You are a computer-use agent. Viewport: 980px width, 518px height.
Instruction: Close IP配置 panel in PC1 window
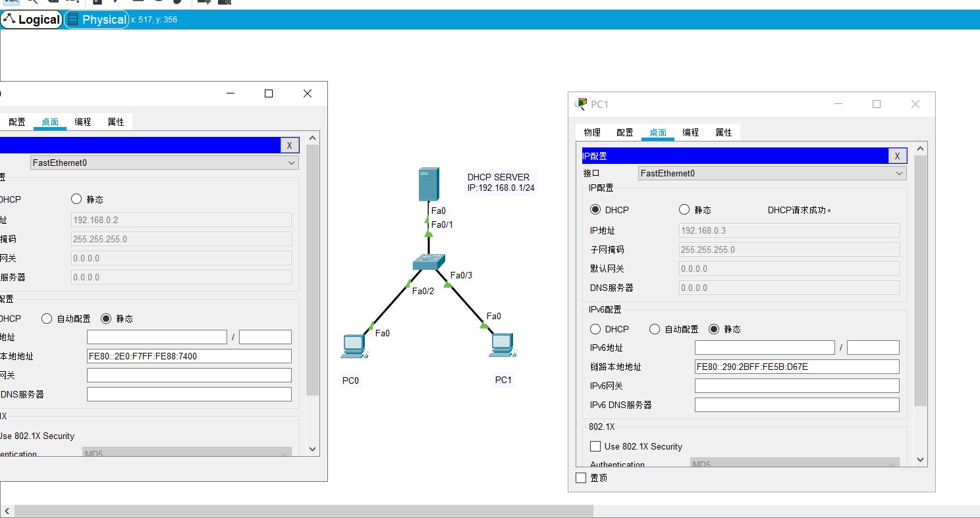[897, 156]
